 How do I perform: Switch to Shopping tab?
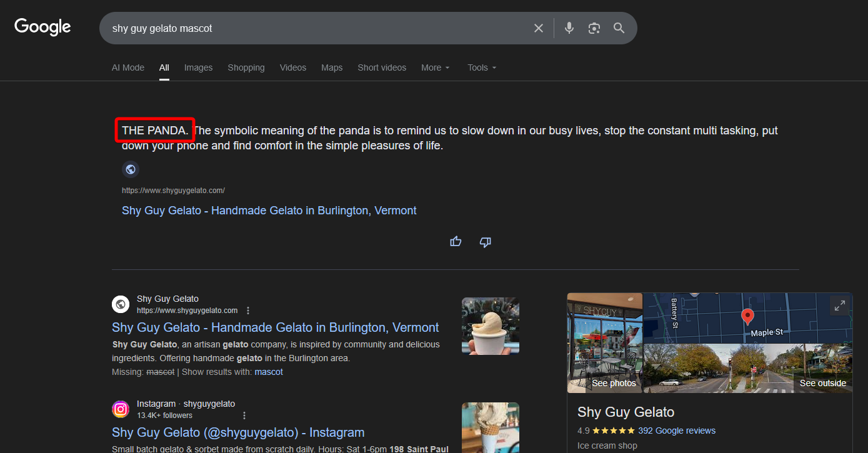pos(246,67)
